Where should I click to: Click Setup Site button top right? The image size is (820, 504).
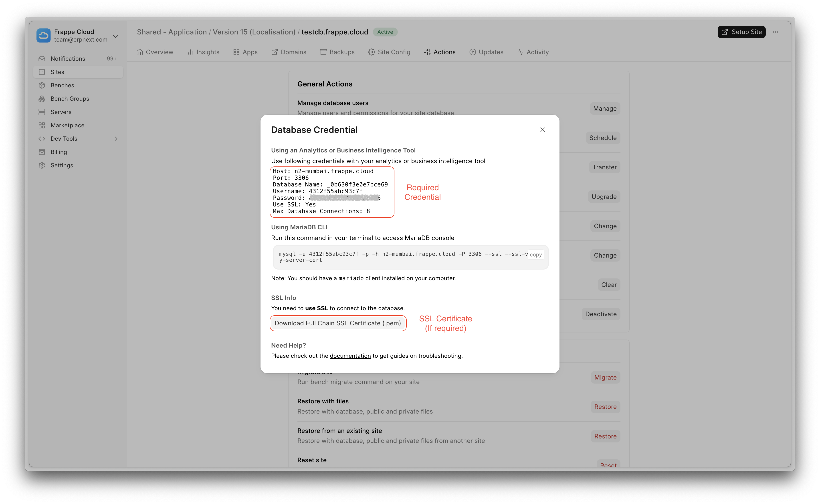742,32
